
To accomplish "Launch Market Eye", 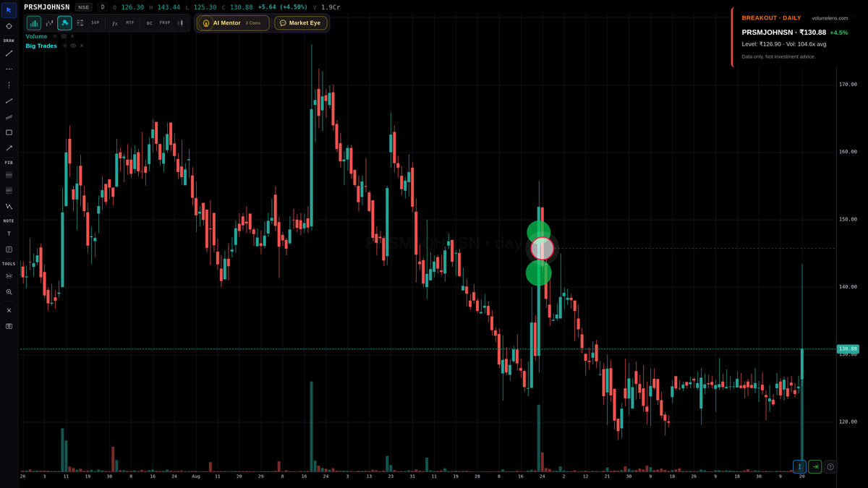I will tap(301, 22).
